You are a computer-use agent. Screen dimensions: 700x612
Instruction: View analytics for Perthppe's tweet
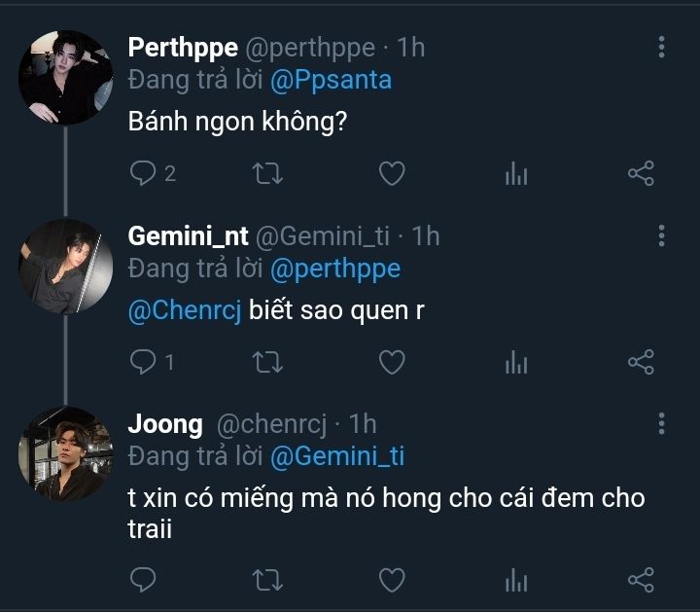click(x=516, y=174)
